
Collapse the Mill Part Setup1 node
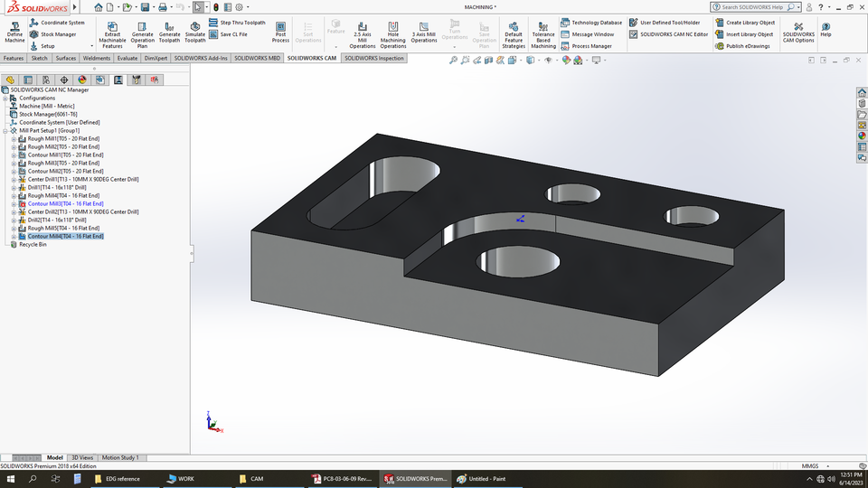[5, 130]
